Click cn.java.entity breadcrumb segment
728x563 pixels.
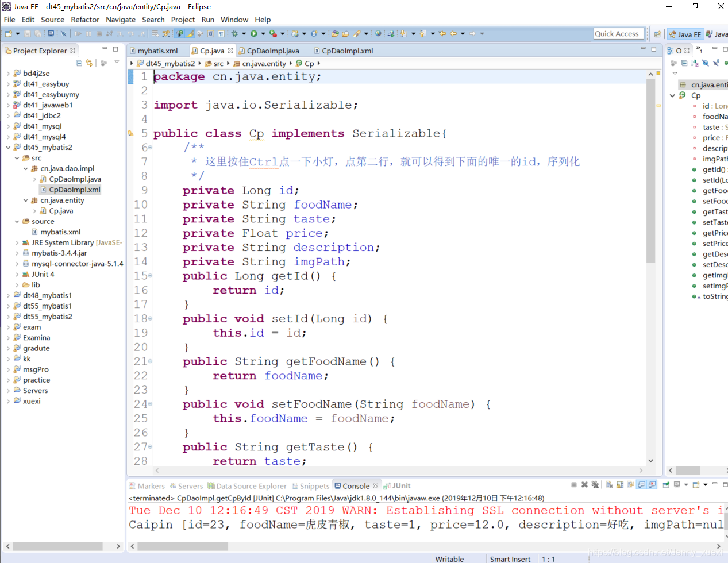point(259,64)
